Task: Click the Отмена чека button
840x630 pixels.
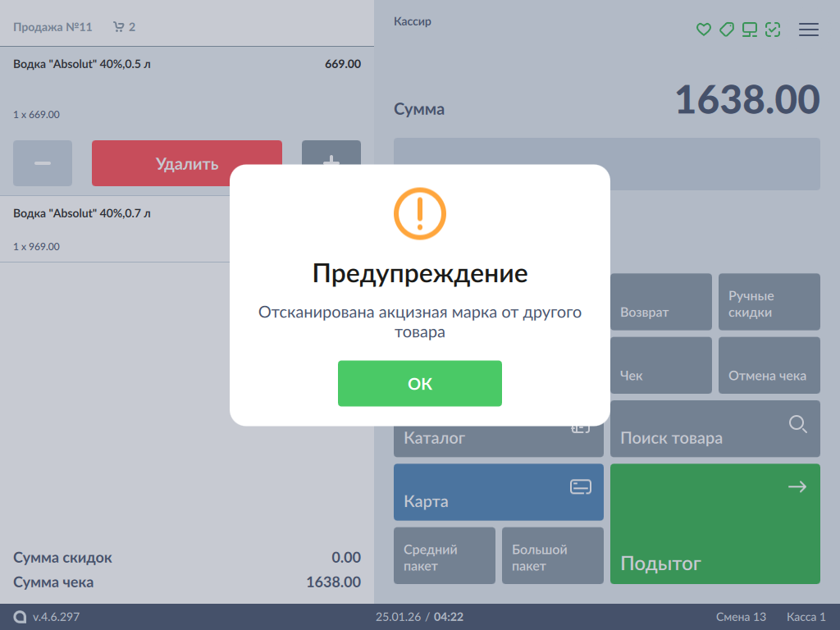Action: (x=769, y=366)
